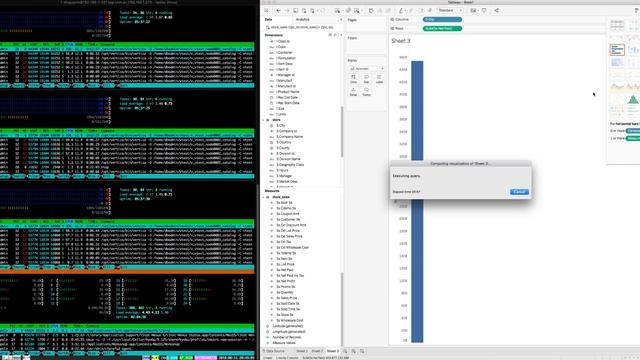Select the horizontal bars Show Me thumbnail
The image size is (640, 360).
(x=617, y=50)
